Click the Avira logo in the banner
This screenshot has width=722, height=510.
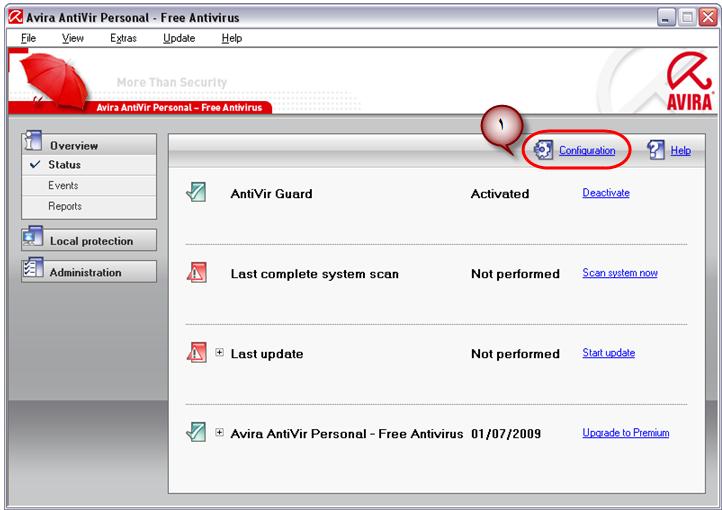tap(689, 84)
